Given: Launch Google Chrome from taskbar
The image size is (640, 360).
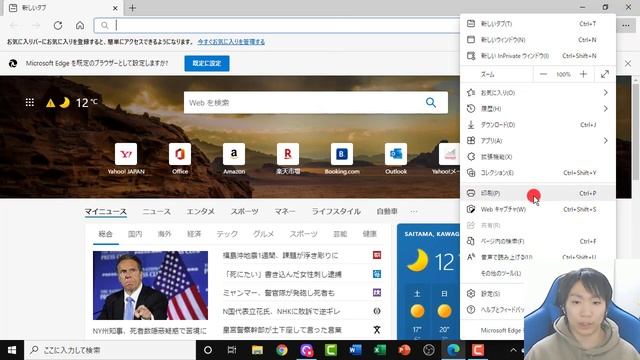Looking at the screenshot, I should pos(282,350).
